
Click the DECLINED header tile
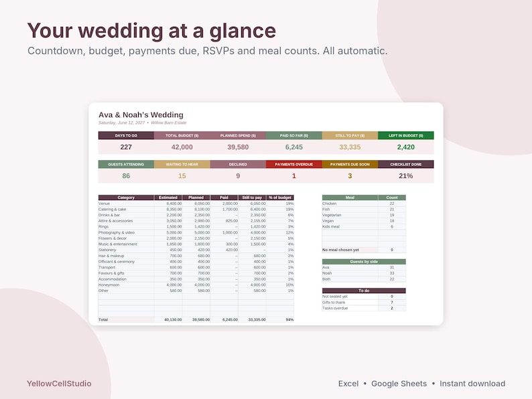click(238, 165)
